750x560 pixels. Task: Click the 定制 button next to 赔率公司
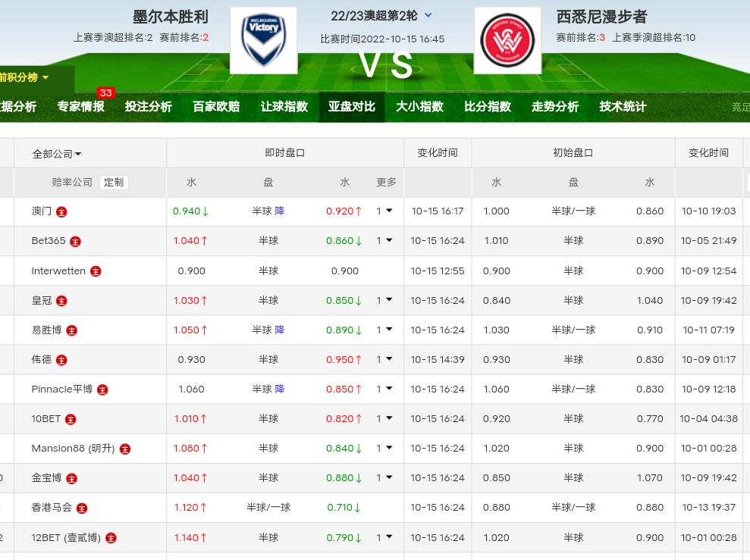tap(114, 183)
